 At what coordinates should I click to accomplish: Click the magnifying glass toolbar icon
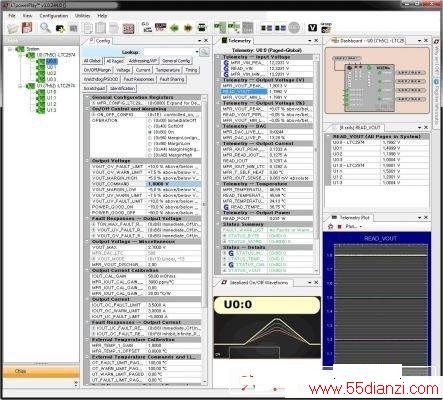click(45, 28)
